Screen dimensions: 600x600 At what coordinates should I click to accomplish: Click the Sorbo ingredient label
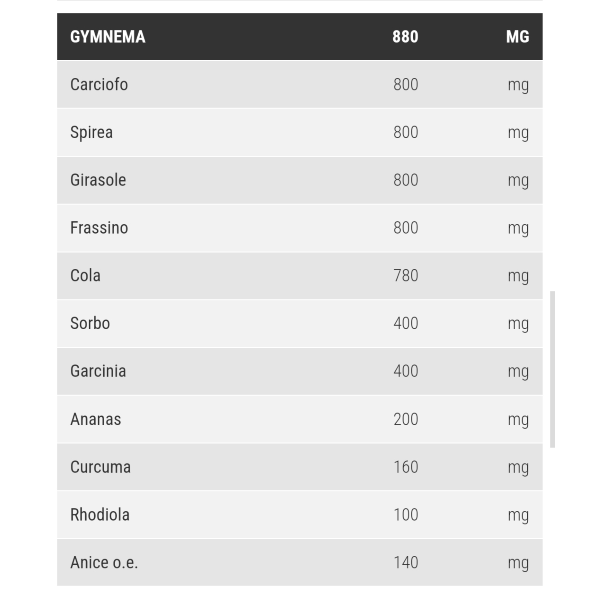[90, 324]
